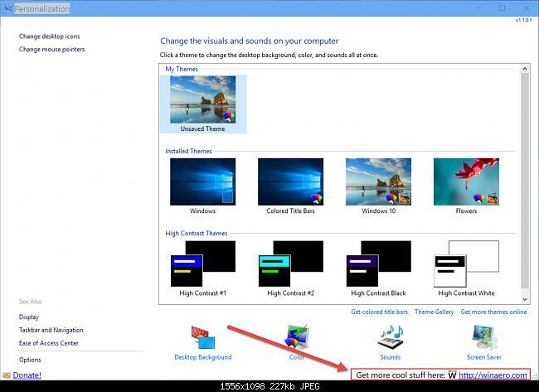Click the Winaero W logo icon

pos(453,375)
